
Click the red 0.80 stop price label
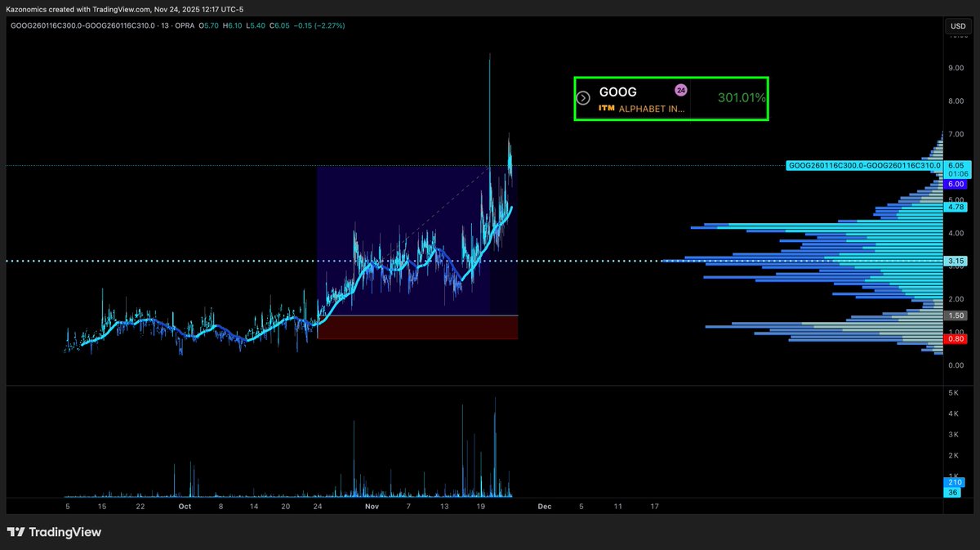pyautogui.click(x=955, y=338)
